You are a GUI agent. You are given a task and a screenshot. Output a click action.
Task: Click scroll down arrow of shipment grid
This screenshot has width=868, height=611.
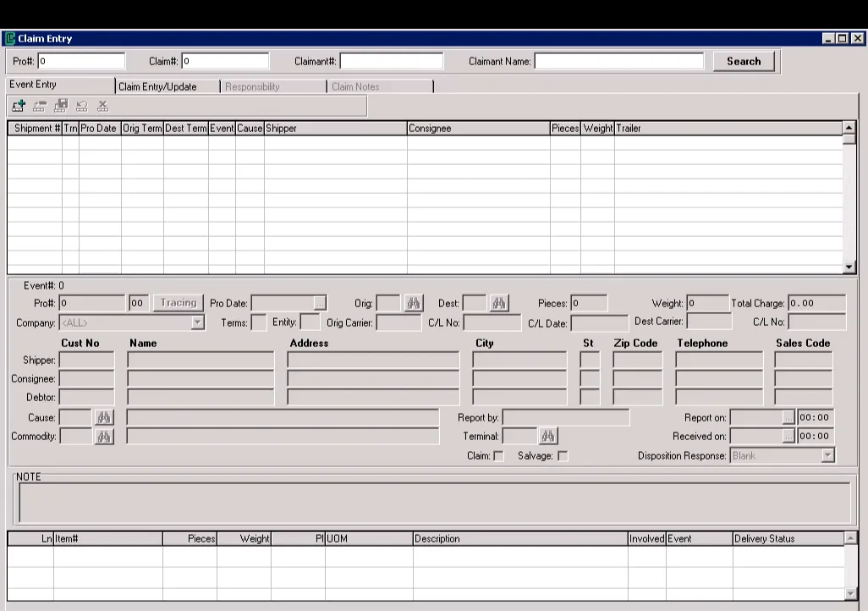(849, 267)
